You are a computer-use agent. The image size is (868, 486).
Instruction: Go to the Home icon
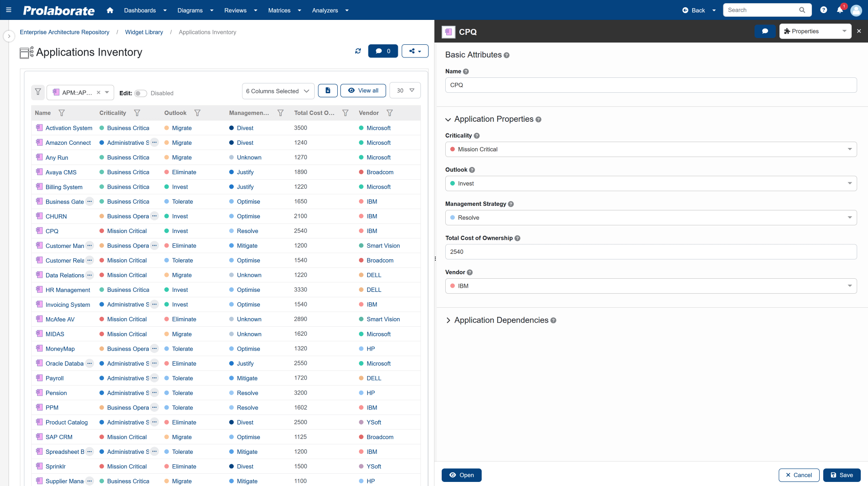pos(110,10)
